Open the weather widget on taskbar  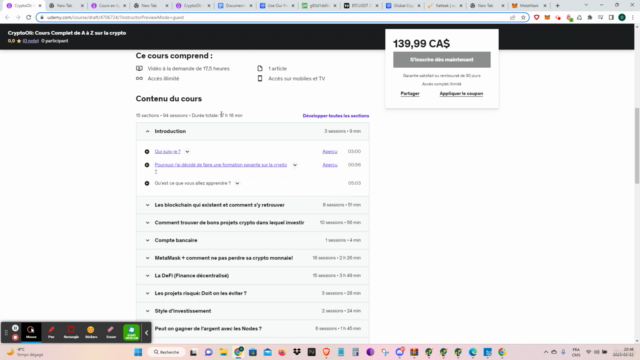point(25,352)
